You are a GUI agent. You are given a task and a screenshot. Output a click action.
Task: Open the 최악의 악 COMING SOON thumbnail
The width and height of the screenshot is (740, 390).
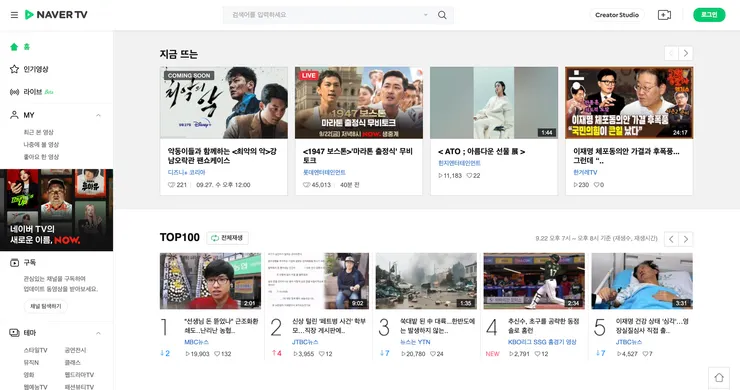pyautogui.click(x=224, y=102)
